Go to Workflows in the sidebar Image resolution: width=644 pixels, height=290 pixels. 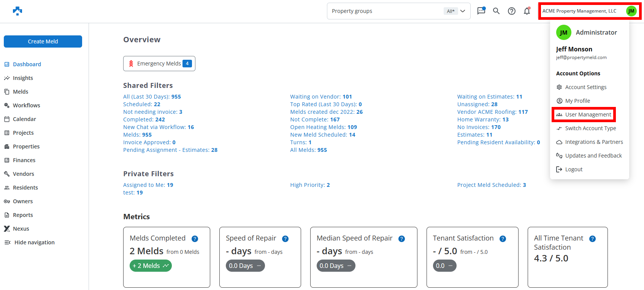(x=26, y=105)
